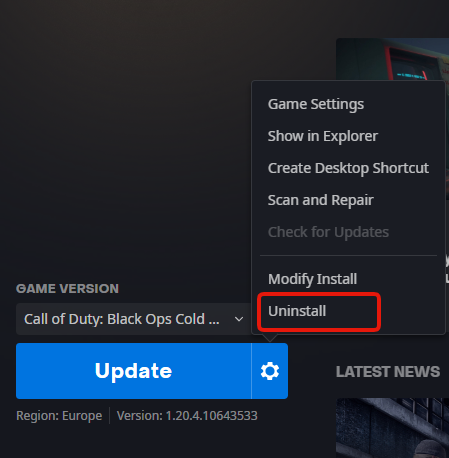Select Game Settings from the menu
This screenshot has height=458, width=449.
316,104
